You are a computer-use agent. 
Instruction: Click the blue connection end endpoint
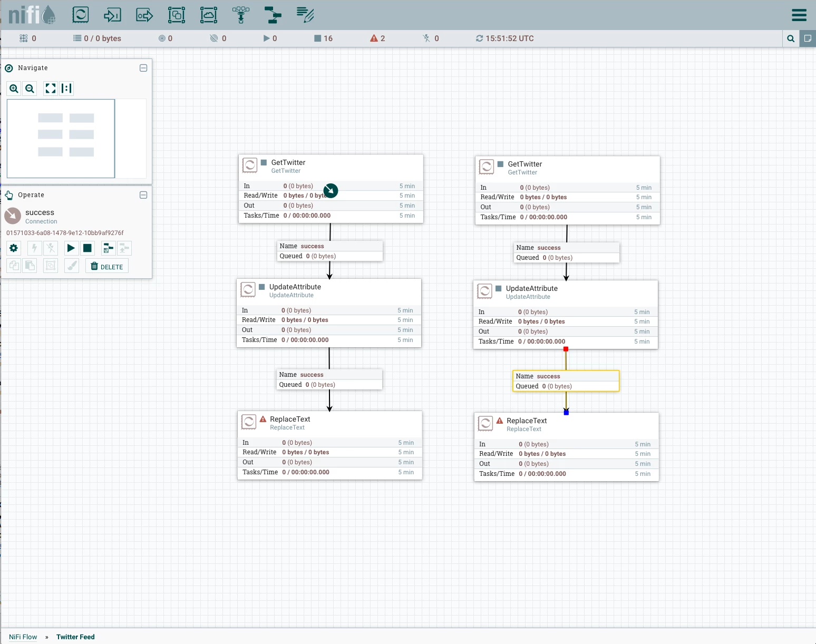pos(566,413)
